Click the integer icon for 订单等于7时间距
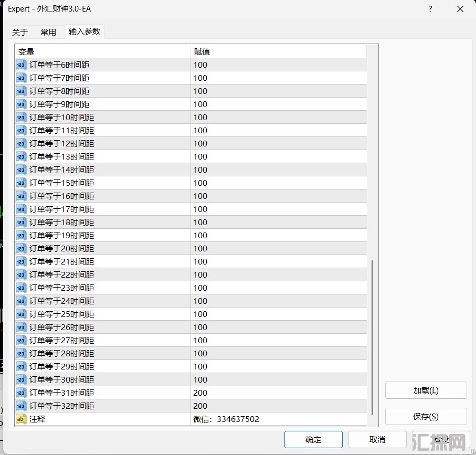 coord(21,78)
